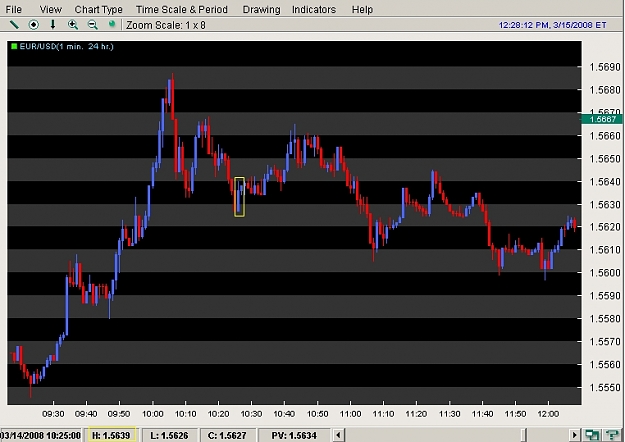Click the scrollbar left arrow button
Viewport: 625px width, 442px height.
tap(338, 435)
